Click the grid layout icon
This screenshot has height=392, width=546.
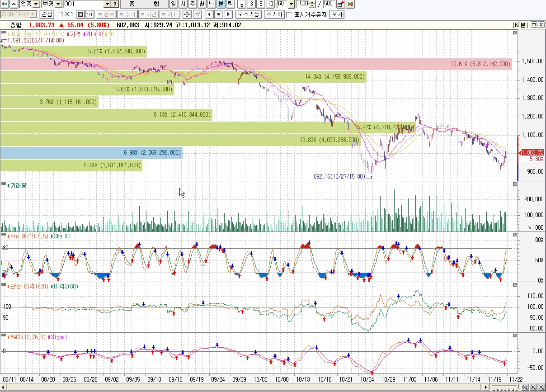click(x=80, y=14)
